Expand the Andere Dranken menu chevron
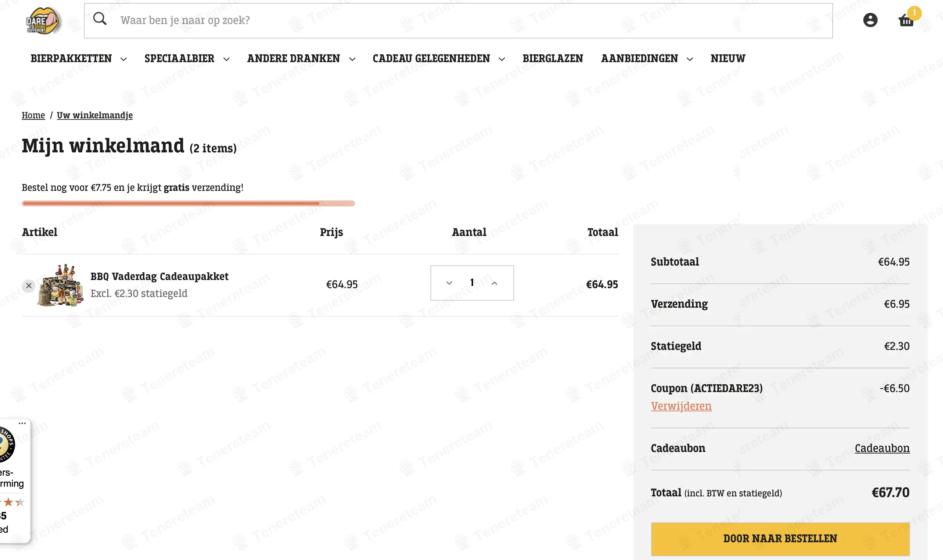The width and height of the screenshot is (943, 560). [352, 59]
